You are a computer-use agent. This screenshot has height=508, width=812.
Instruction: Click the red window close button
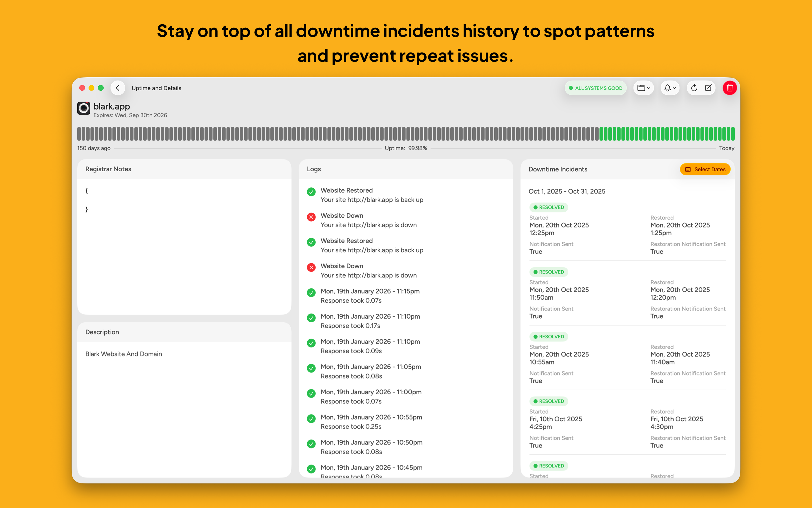[82, 88]
